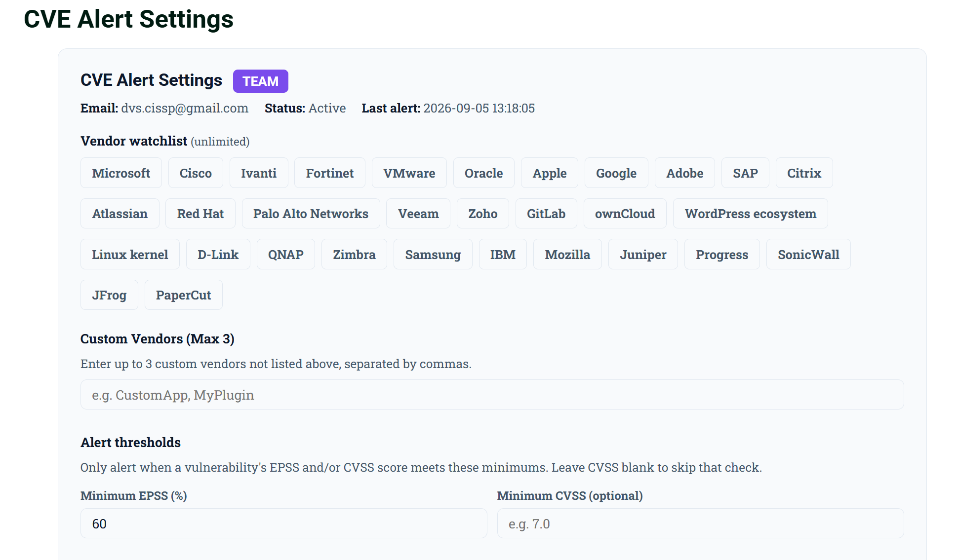Select Juniper in the vendor watchlist
The image size is (959, 560).
(643, 255)
